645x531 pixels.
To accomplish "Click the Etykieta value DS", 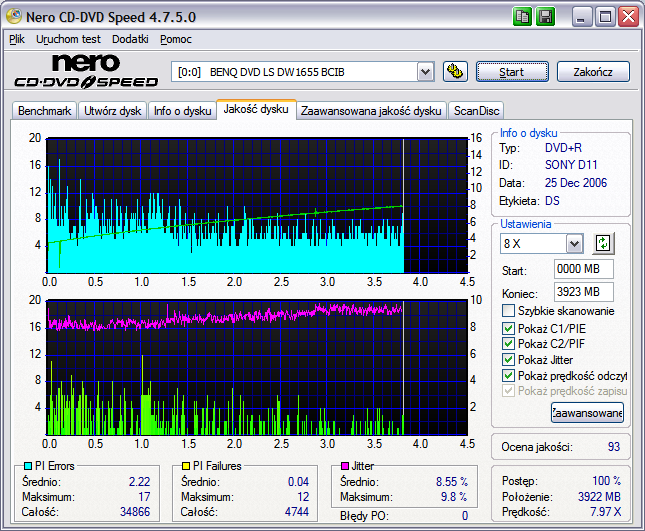I will [552, 201].
